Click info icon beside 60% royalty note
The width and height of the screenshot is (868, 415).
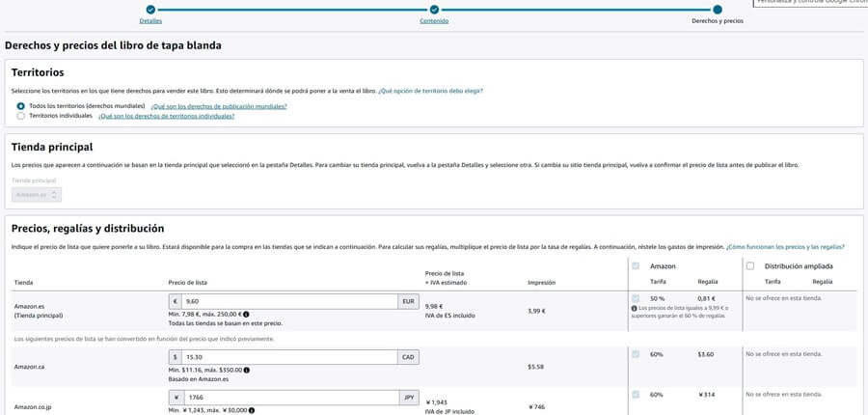pos(634,308)
